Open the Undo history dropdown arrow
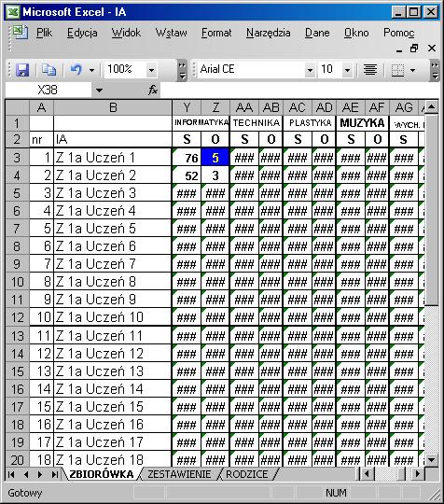This screenshot has height=504, width=444. 92,70
